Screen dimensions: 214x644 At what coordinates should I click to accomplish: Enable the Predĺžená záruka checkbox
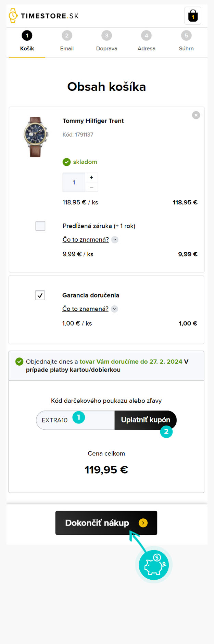click(40, 226)
